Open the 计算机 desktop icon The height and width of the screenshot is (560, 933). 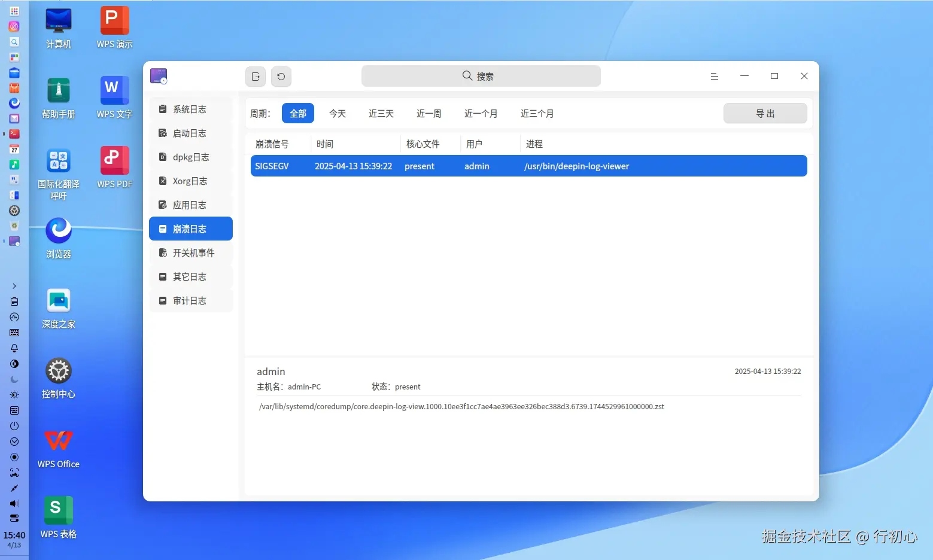(59, 29)
